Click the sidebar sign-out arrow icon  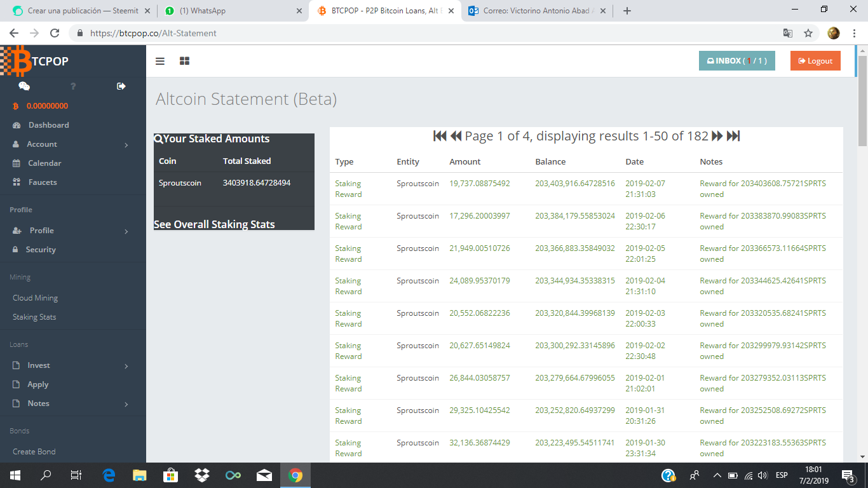(x=121, y=86)
